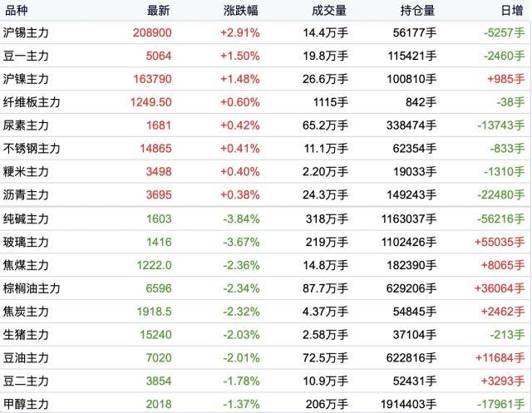Click the 日增 column header
Viewport: 532px width, 413px height.
tap(512, 11)
